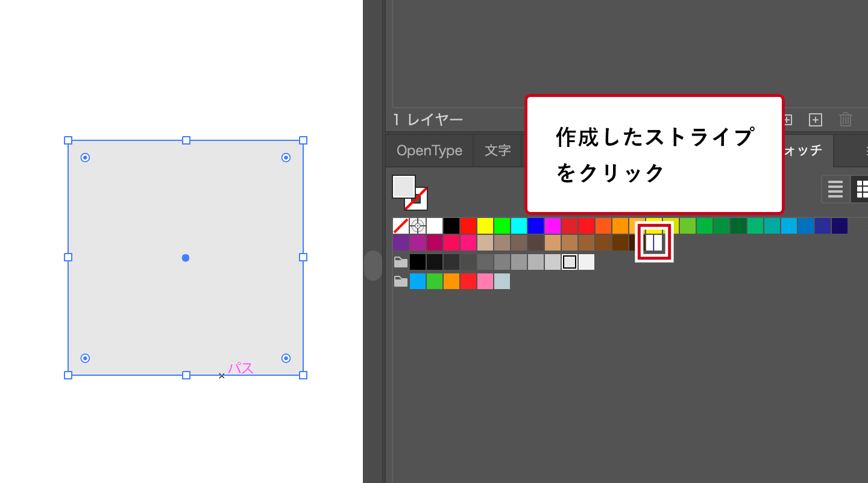Click the top-center bounding box handle
This screenshot has width=868, height=483.
[x=186, y=140]
